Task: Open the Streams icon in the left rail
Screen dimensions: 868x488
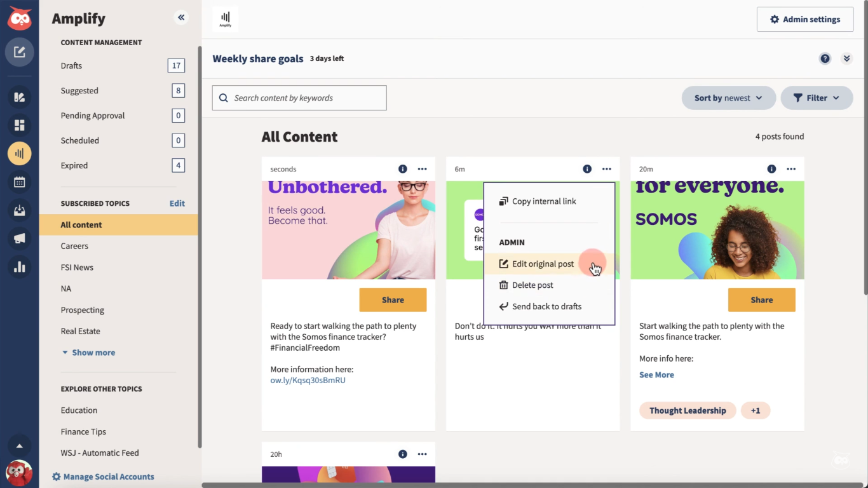Action: point(20,97)
